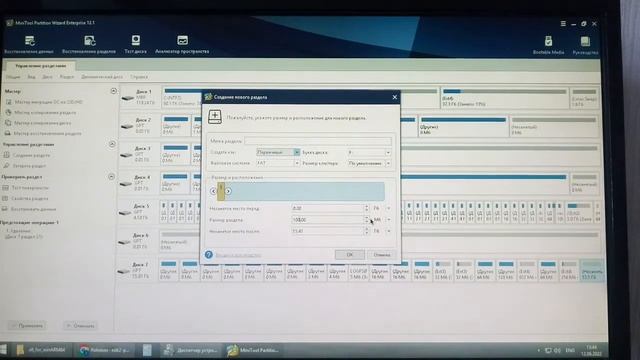Launch the Partition Recovery tool in the toolbar
This screenshot has width=640, height=360.
89,44
